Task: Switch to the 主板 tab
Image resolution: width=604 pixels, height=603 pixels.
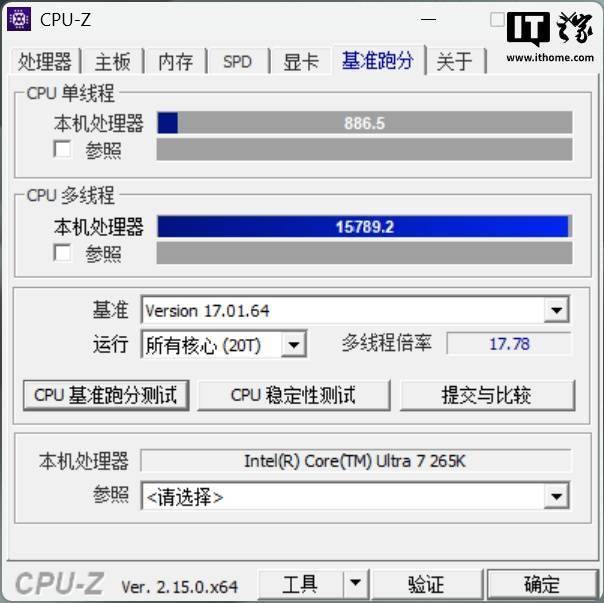Action: [x=112, y=61]
